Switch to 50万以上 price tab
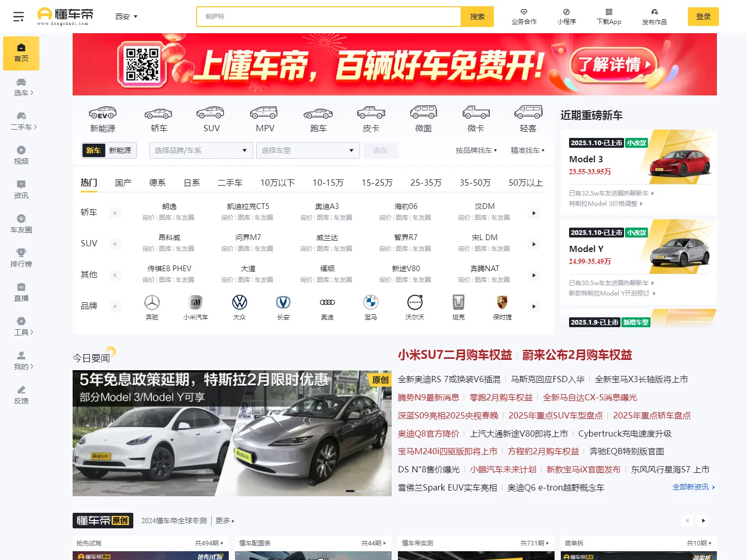 (525, 183)
